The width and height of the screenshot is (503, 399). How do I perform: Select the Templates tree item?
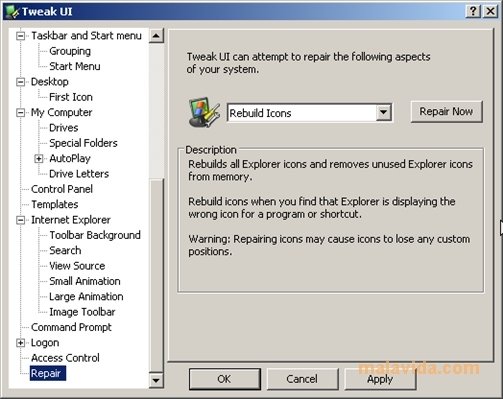pos(55,204)
